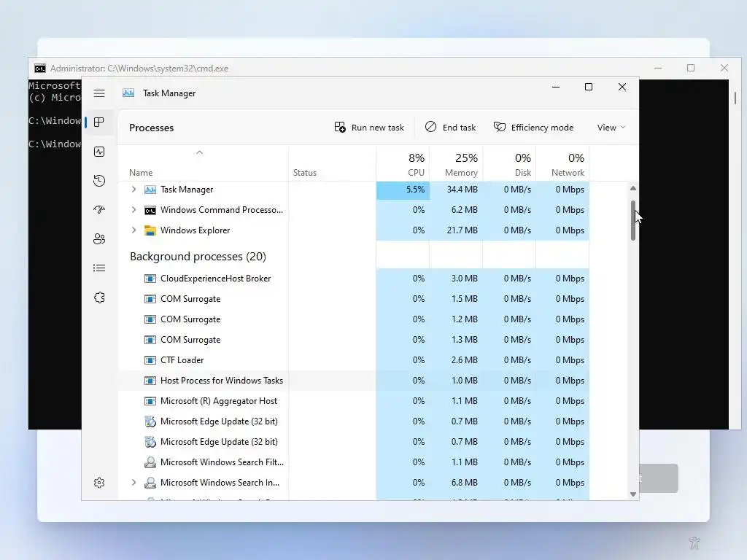
Task: Click the Windows Command Processor row icon
Action: 150,210
